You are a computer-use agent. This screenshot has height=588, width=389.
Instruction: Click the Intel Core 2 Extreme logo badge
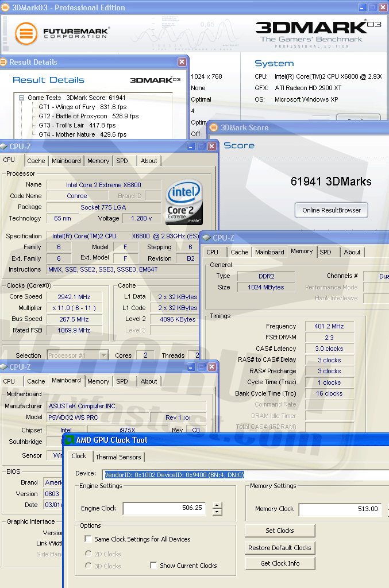184,203
